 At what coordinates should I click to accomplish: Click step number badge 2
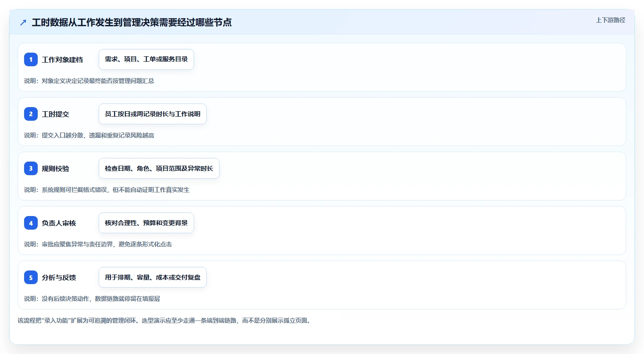(x=31, y=114)
